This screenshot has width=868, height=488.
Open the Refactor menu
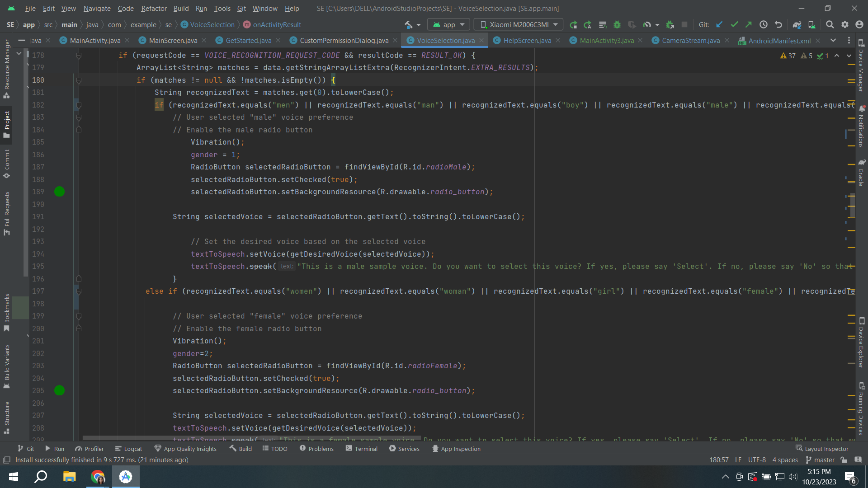pyautogui.click(x=154, y=8)
